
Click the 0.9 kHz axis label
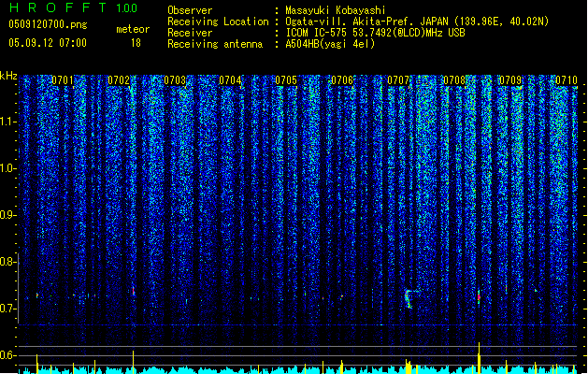pos(7,215)
